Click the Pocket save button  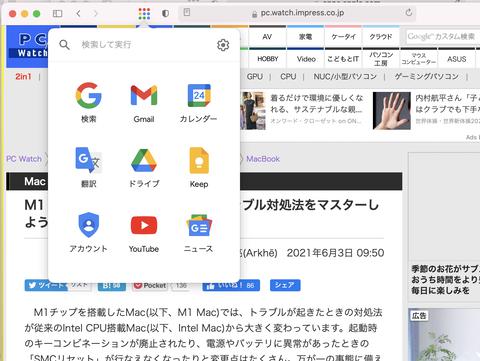tap(150, 285)
